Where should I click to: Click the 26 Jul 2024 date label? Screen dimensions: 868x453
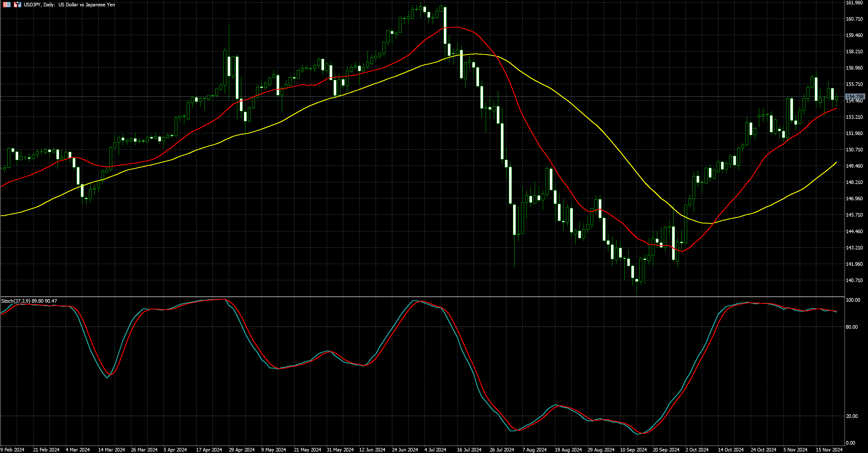pyautogui.click(x=502, y=450)
